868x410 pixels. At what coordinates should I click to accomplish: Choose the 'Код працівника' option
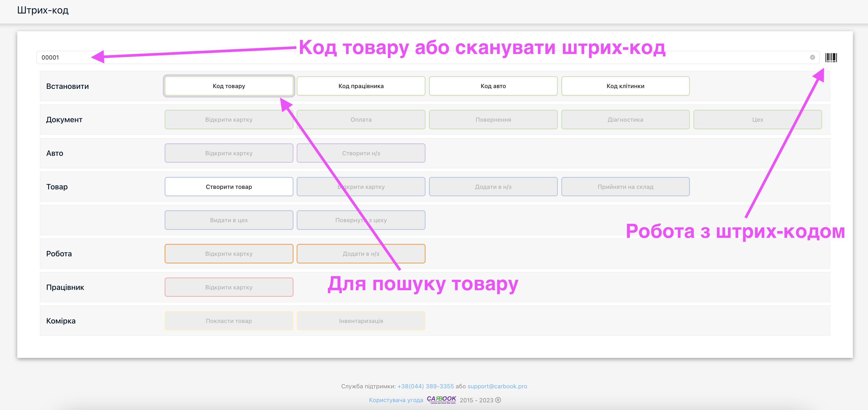(x=361, y=86)
